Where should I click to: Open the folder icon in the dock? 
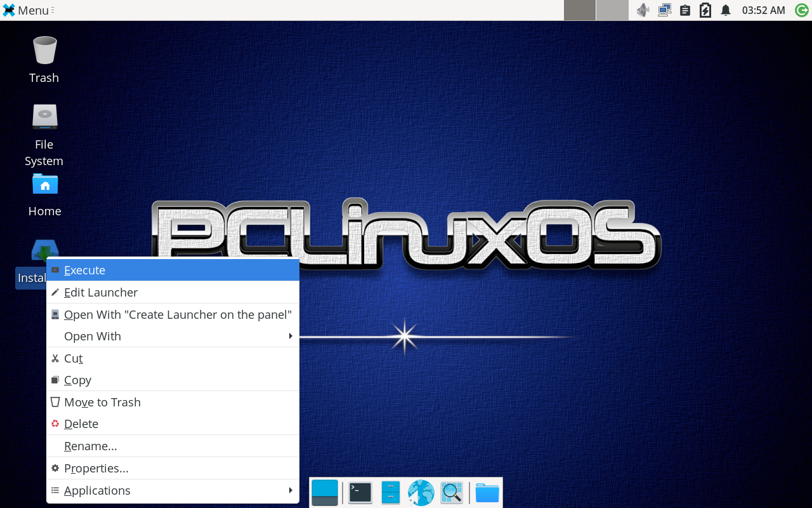[x=487, y=493]
